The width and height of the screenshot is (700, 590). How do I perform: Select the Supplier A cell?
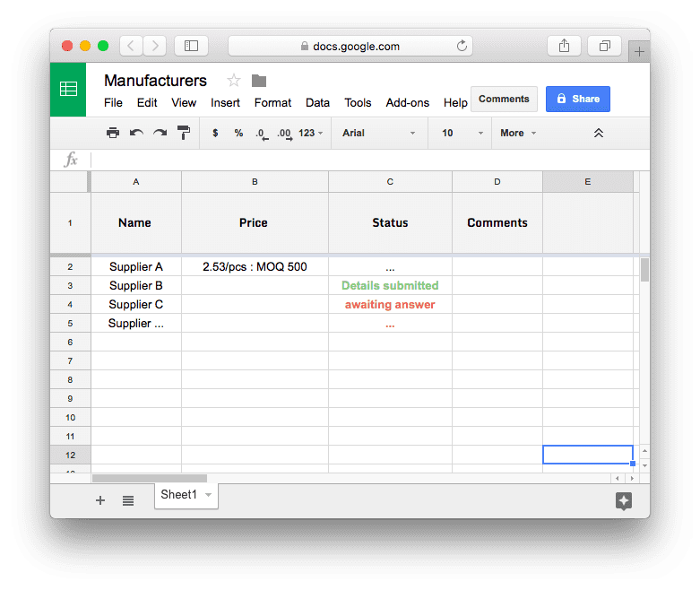tap(136, 266)
